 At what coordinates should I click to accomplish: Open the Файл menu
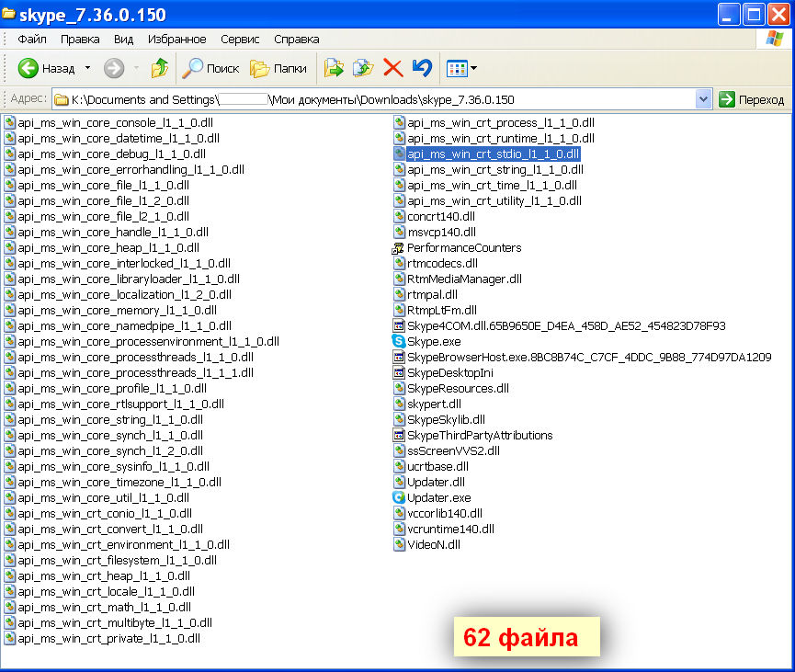tap(32, 39)
